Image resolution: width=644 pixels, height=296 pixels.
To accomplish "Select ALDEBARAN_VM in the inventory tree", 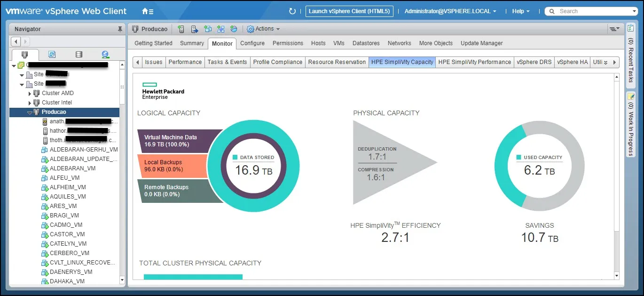I will [72, 168].
